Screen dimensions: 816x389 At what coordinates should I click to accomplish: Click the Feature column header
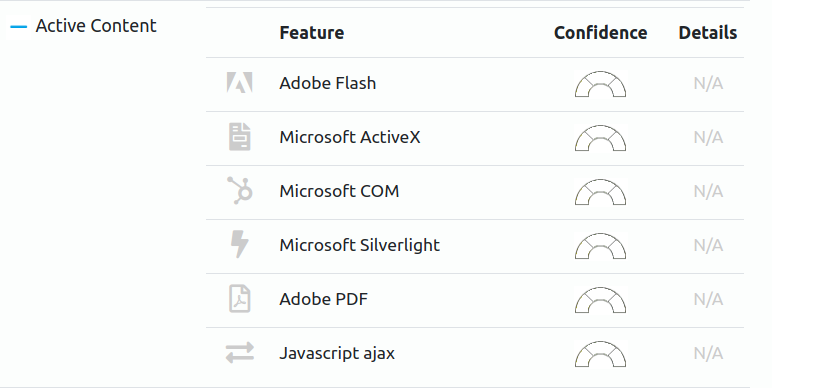(x=312, y=33)
